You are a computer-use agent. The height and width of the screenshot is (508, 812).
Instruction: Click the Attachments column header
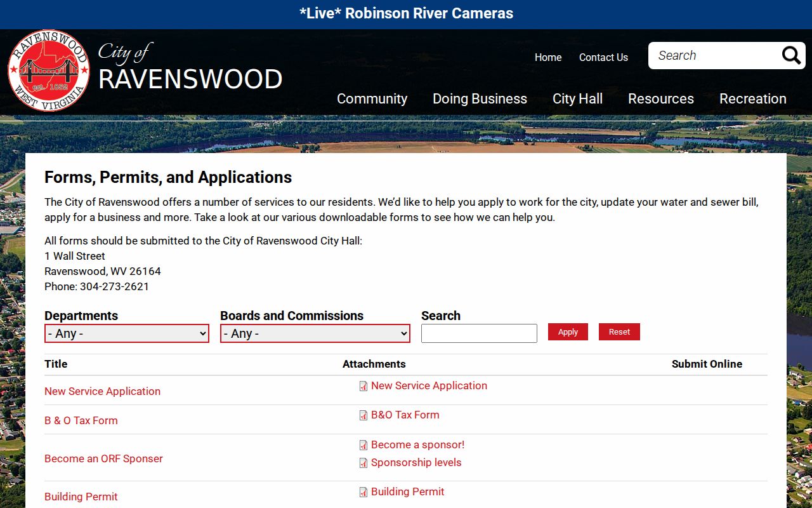click(374, 364)
